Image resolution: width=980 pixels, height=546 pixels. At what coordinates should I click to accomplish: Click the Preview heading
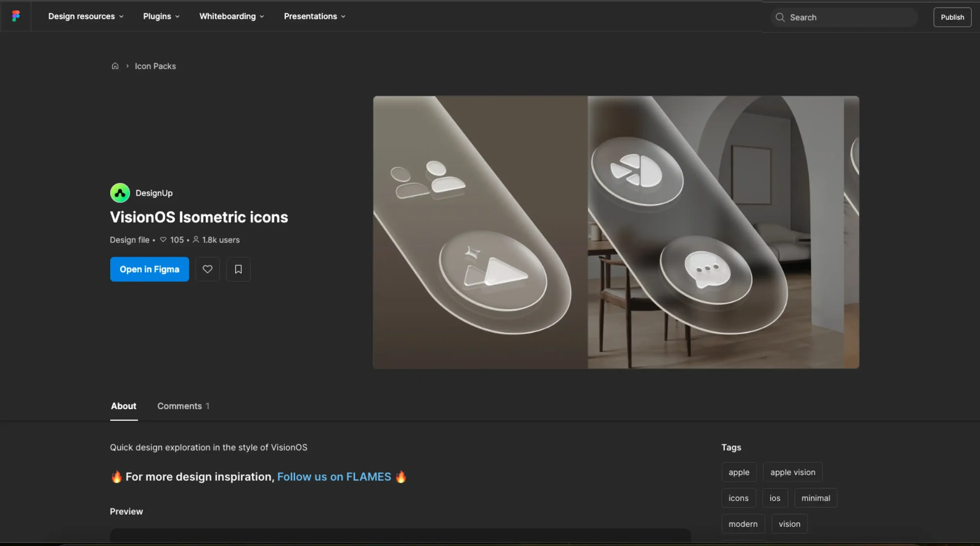126,511
